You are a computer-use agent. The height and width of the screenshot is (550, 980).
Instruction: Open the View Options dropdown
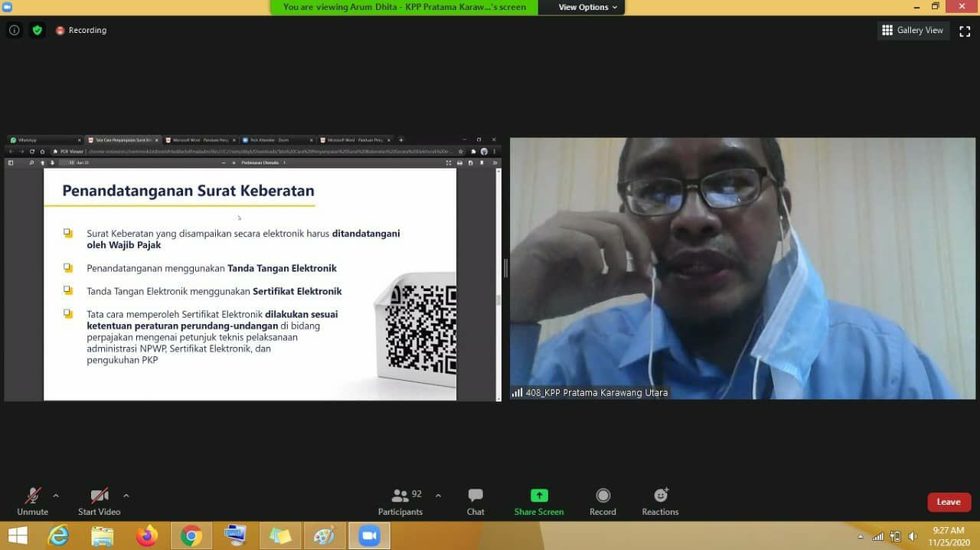[x=582, y=7]
